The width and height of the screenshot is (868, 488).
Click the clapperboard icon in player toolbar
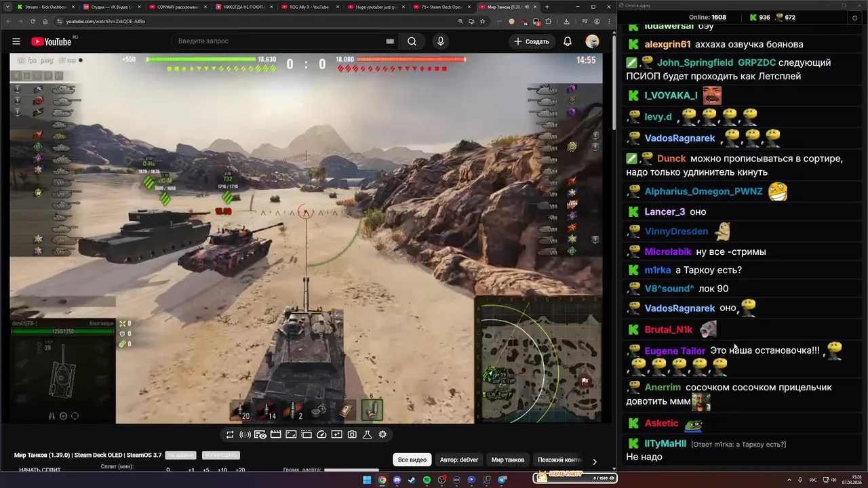click(275, 434)
